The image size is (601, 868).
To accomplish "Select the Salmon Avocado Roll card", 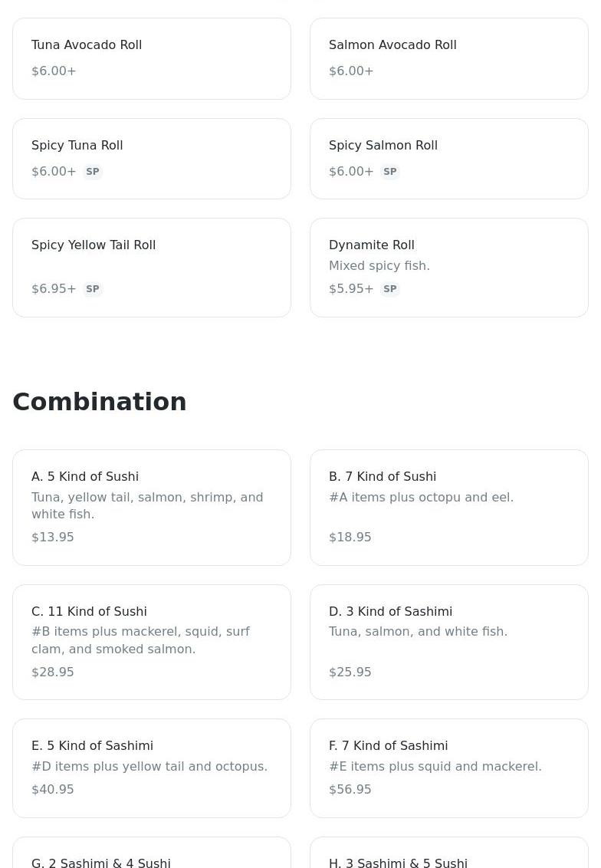I will coord(449,58).
